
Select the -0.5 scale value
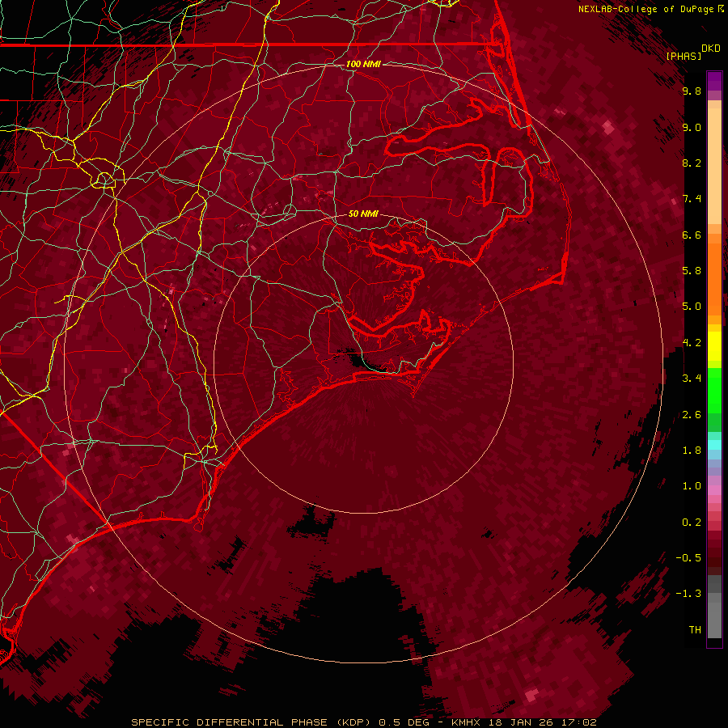688,558
